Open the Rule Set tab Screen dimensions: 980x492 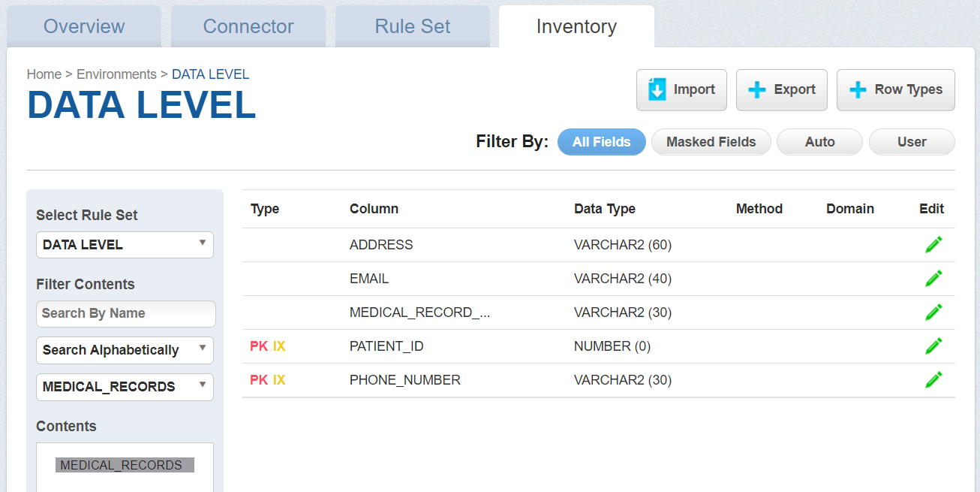click(412, 26)
